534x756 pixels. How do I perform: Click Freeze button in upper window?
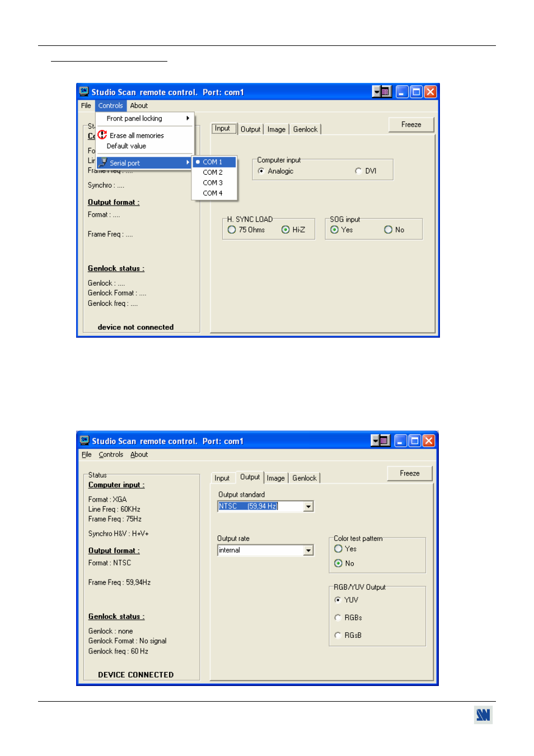click(411, 124)
